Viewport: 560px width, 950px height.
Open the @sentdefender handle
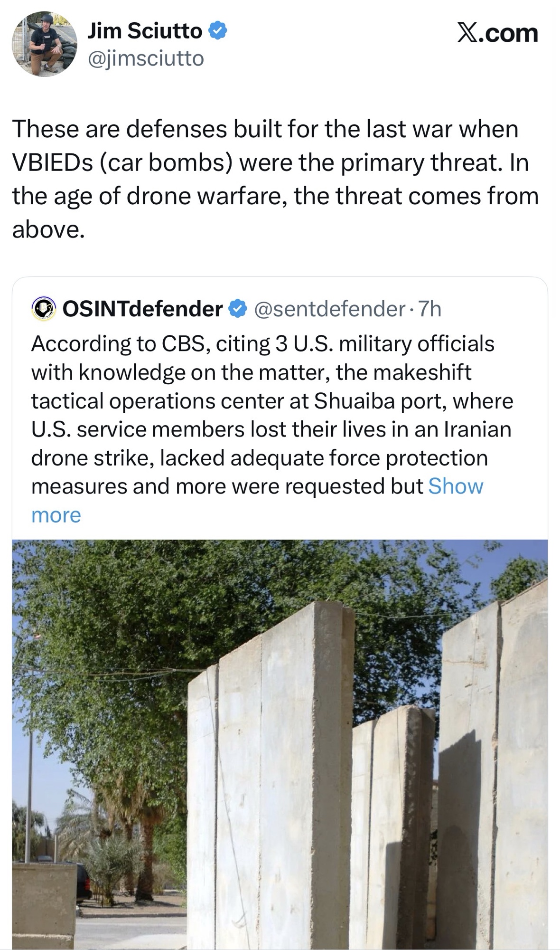(x=329, y=309)
